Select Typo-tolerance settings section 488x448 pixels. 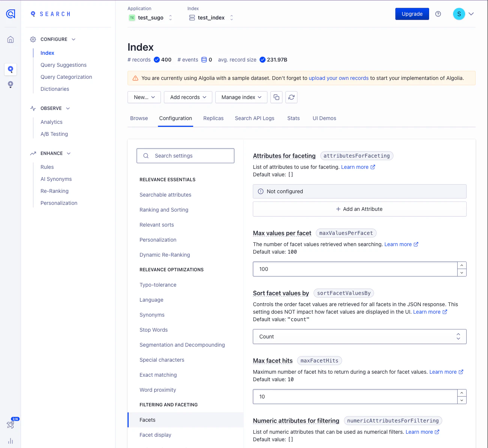click(158, 285)
